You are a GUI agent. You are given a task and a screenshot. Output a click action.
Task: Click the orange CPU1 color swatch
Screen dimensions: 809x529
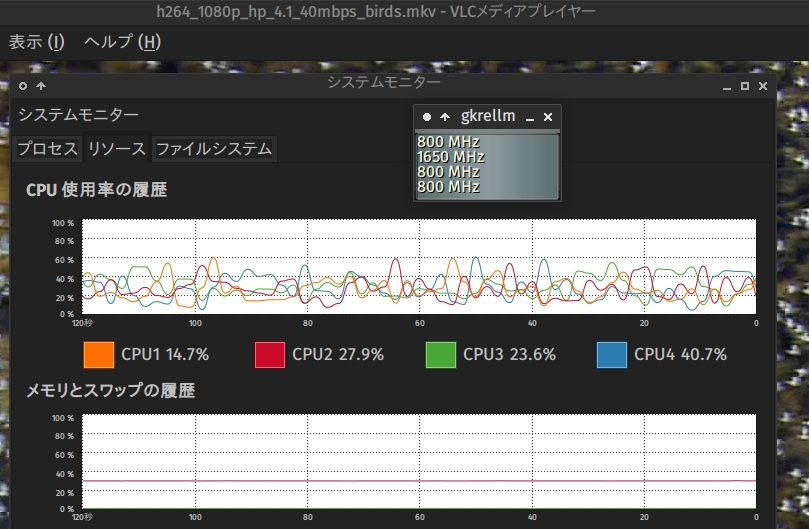tap(99, 355)
